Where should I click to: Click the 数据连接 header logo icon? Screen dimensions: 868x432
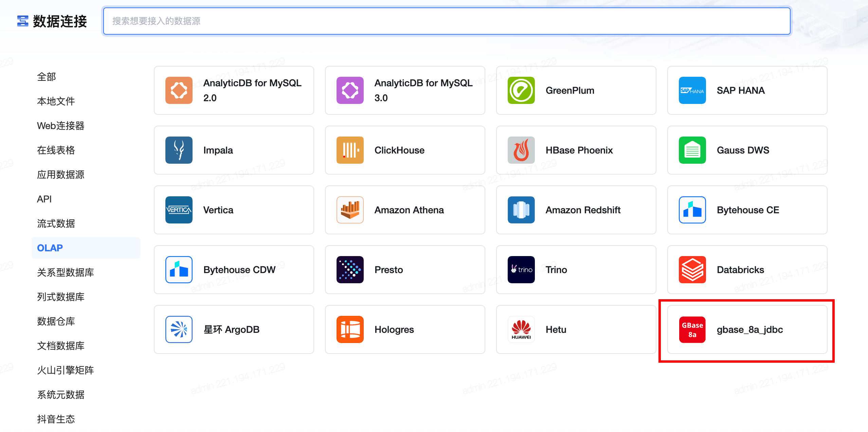pyautogui.click(x=23, y=21)
